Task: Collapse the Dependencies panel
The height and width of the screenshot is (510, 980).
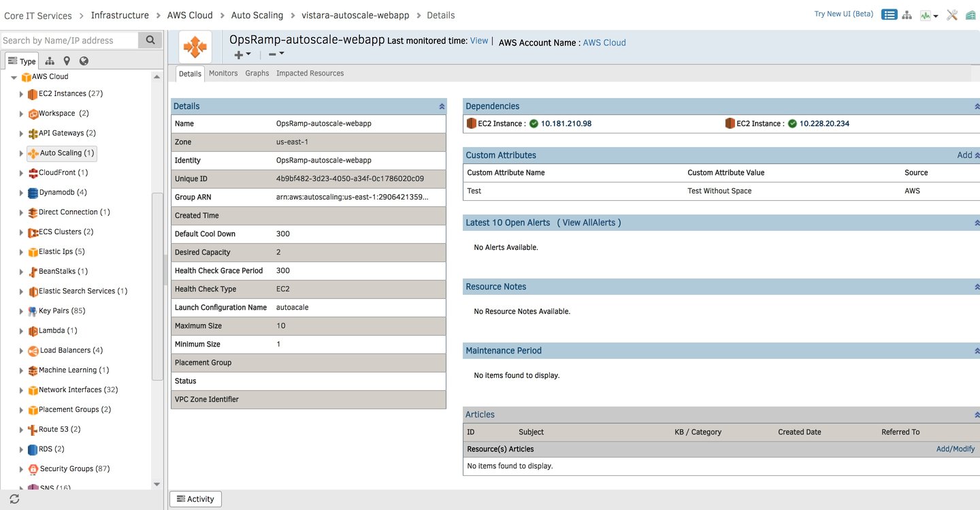Action: [977, 106]
